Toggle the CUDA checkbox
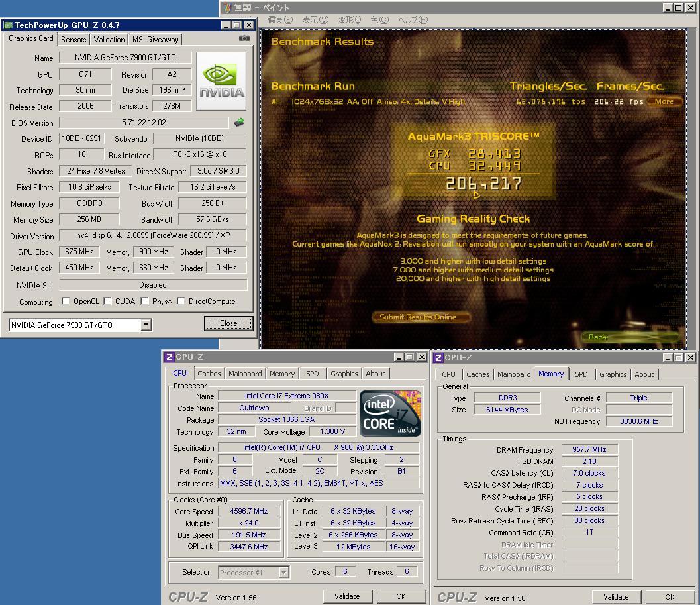The image size is (700, 605). 107,301
